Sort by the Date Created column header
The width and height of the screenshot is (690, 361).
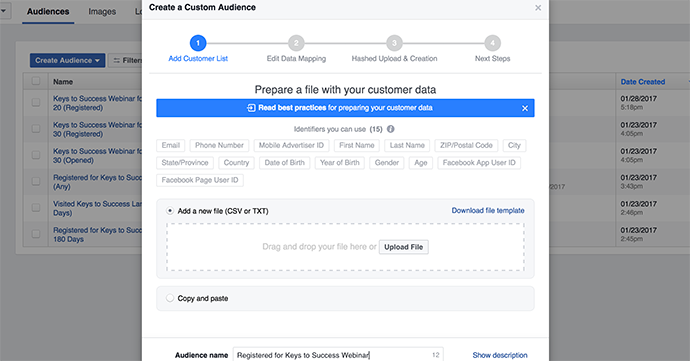(x=643, y=82)
